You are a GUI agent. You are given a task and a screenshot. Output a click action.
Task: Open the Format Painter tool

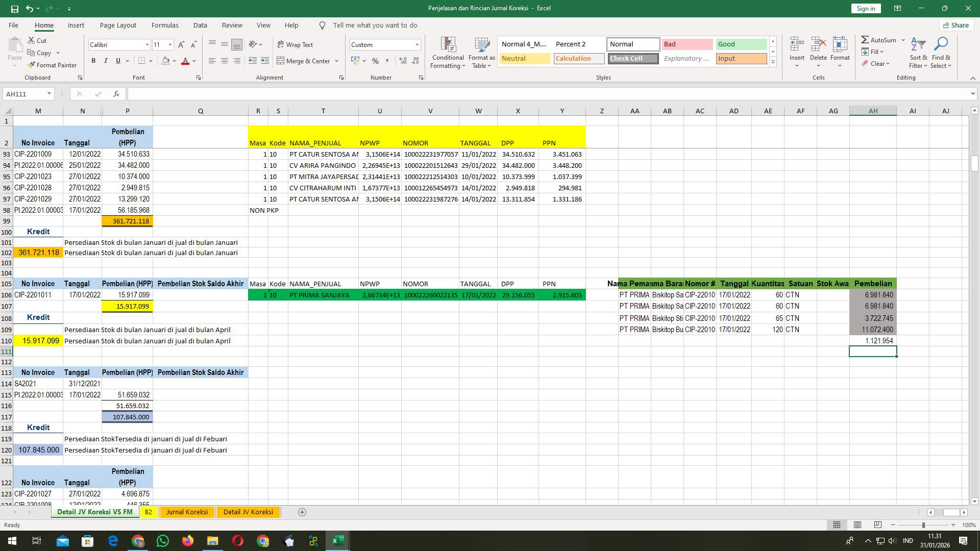[x=53, y=65]
